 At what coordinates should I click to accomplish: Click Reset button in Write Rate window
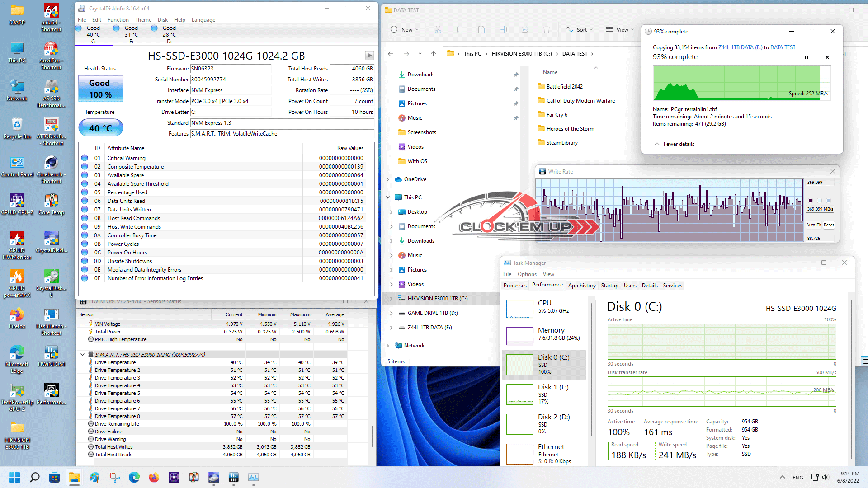click(x=829, y=225)
